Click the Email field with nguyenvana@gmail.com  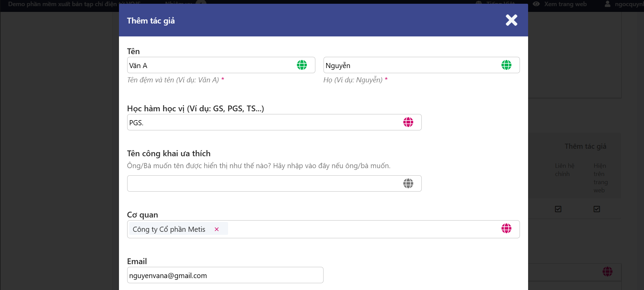[225, 275]
